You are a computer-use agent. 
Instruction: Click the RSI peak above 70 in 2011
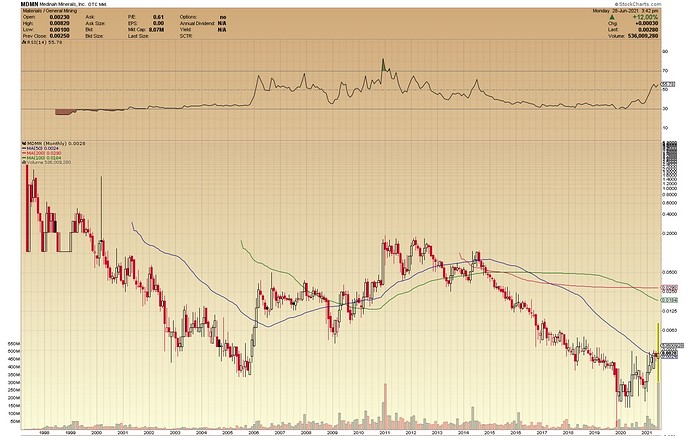click(383, 65)
